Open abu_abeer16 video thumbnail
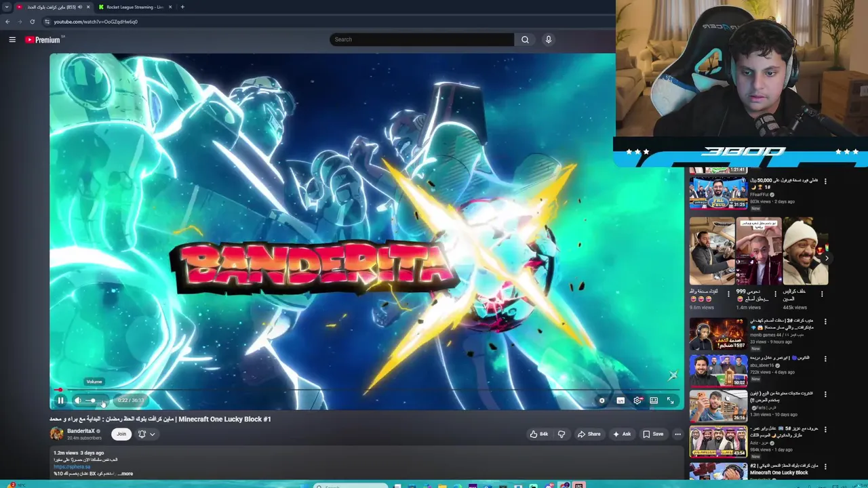 pyautogui.click(x=718, y=370)
